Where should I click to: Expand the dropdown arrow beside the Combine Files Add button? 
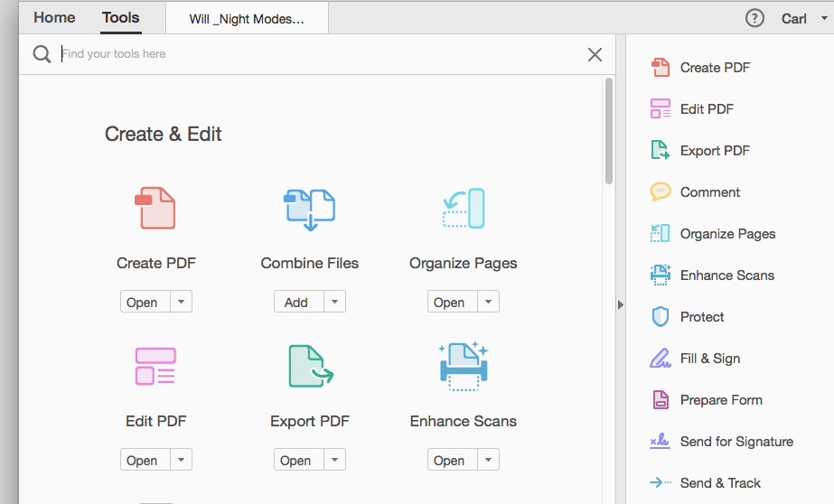click(335, 302)
